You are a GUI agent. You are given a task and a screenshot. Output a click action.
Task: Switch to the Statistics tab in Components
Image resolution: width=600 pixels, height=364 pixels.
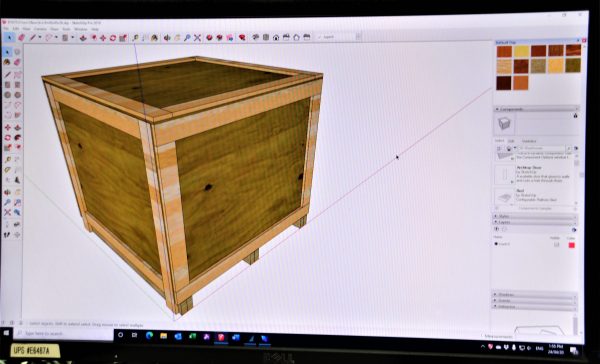click(x=529, y=141)
